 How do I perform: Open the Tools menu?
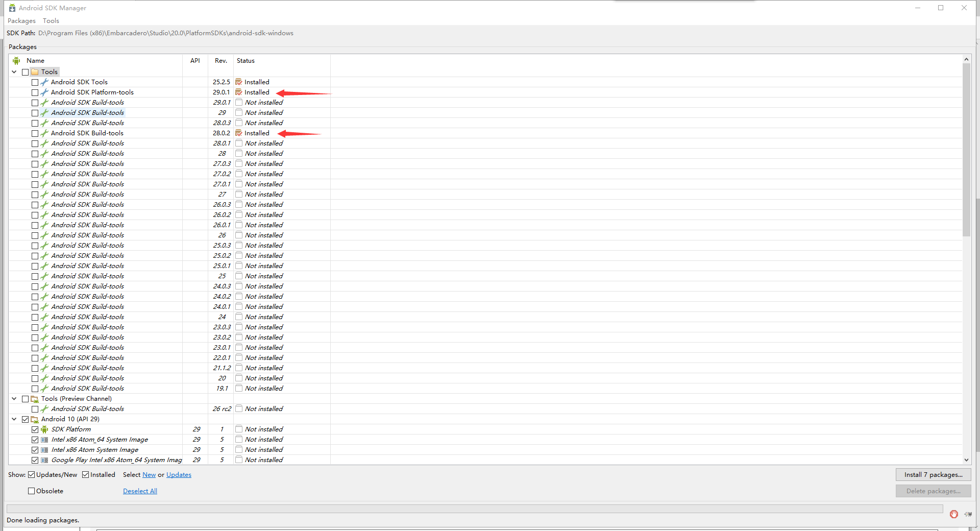coord(51,21)
